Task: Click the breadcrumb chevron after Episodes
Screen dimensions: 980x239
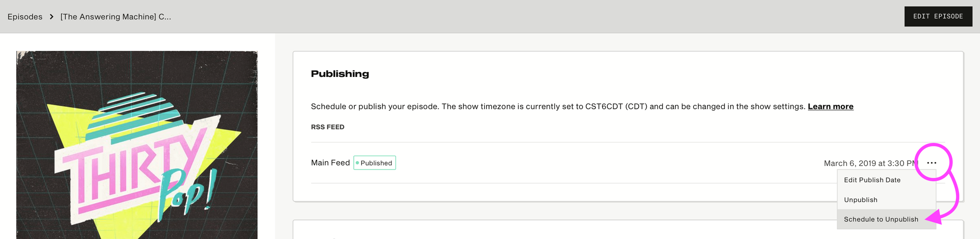Action: [51, 17]
